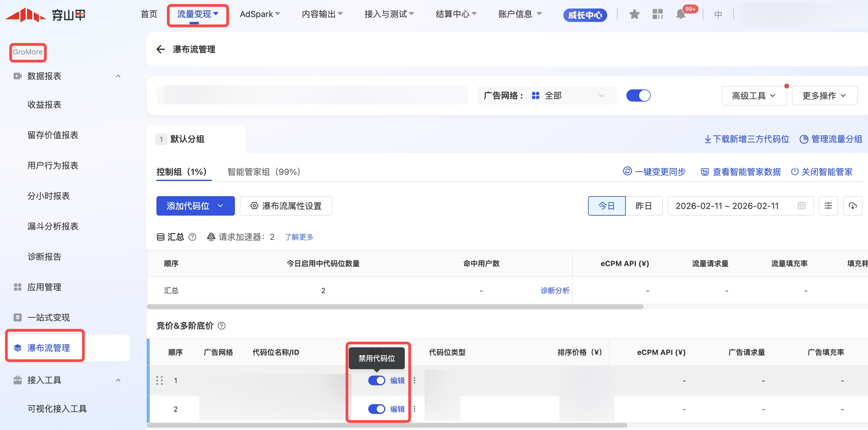Switch to 智能管家组 (99%) tab
This screenshot has height=430, width=868.
264,172
